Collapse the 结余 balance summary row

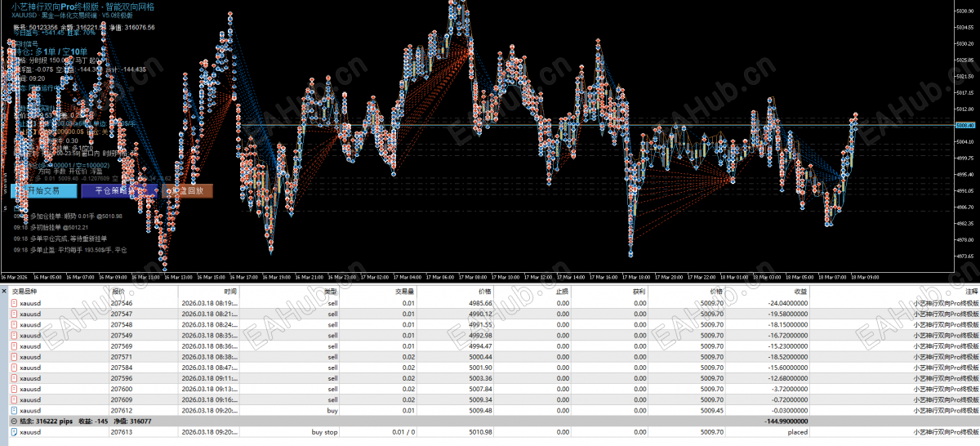coord(14,421)
